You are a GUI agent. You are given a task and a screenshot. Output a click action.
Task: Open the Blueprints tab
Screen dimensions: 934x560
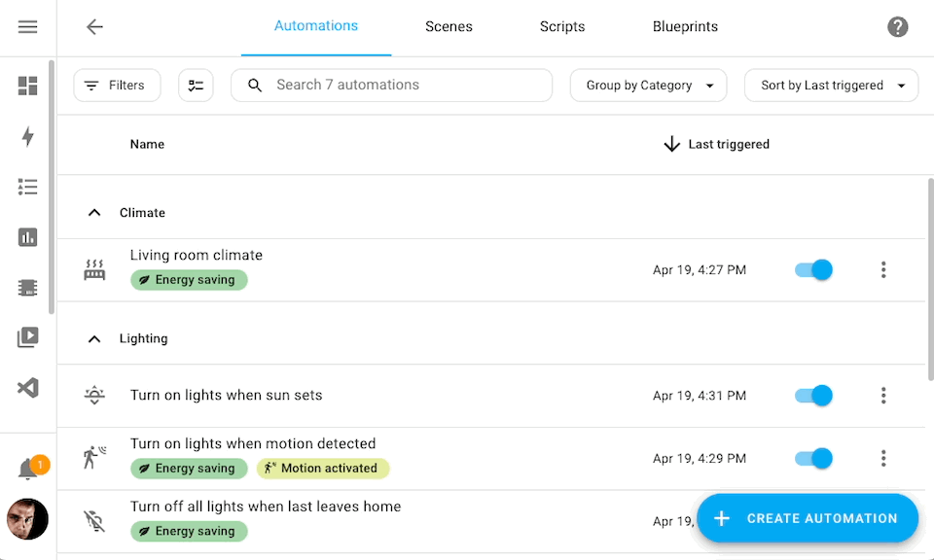point(685,27)
